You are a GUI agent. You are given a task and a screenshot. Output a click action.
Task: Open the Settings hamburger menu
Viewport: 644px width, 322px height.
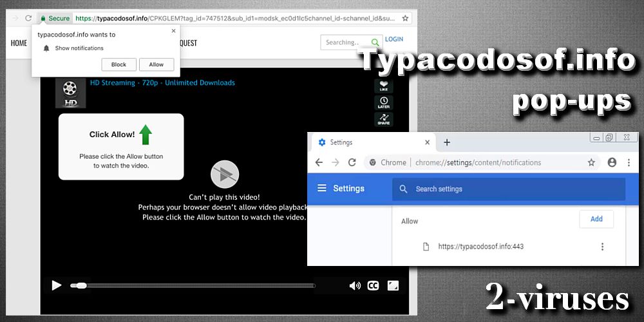pyautogui.click(x=322, y=188)
